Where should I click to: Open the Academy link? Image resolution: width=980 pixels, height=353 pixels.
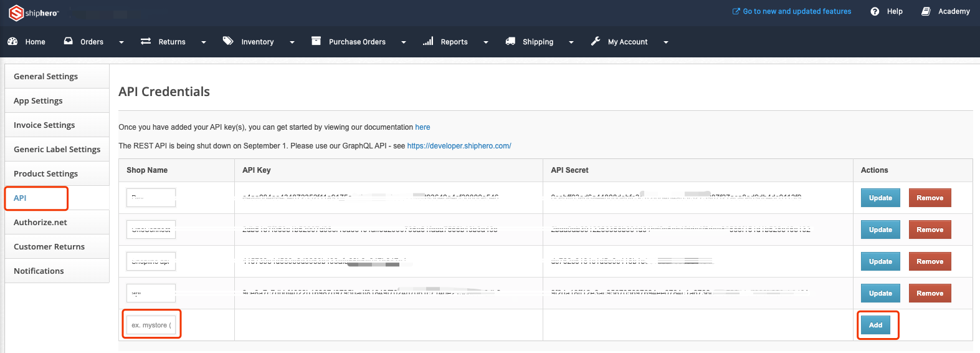(954, 11)
